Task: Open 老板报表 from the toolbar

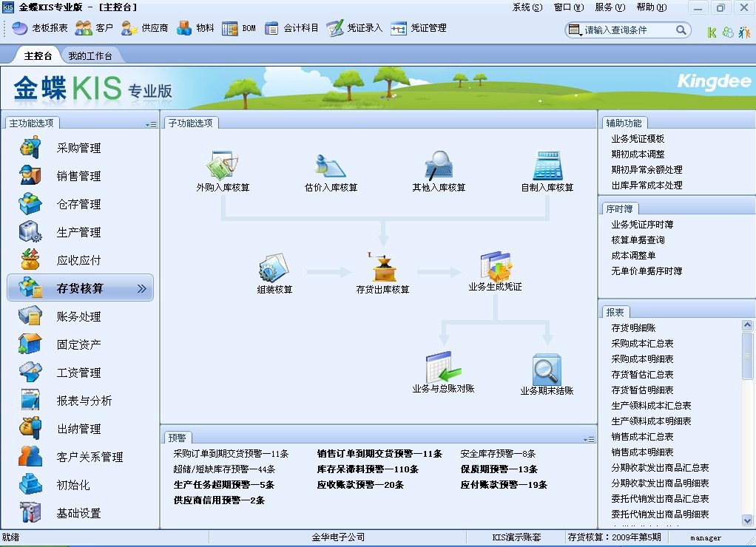Action: (x=39, y=28)
